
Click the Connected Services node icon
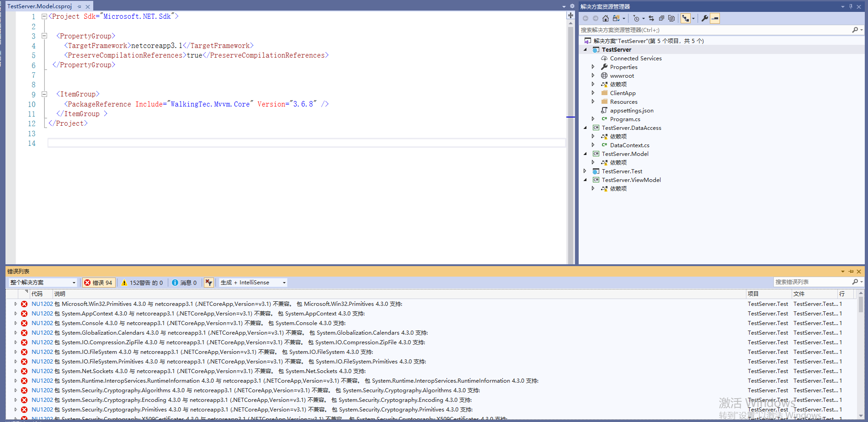pyautogui.click(x=604, y=58)
